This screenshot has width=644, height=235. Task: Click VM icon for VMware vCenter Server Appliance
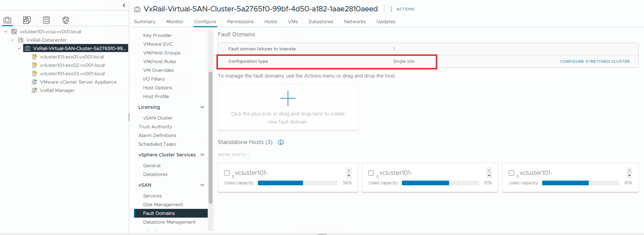(x=34, y=82)
